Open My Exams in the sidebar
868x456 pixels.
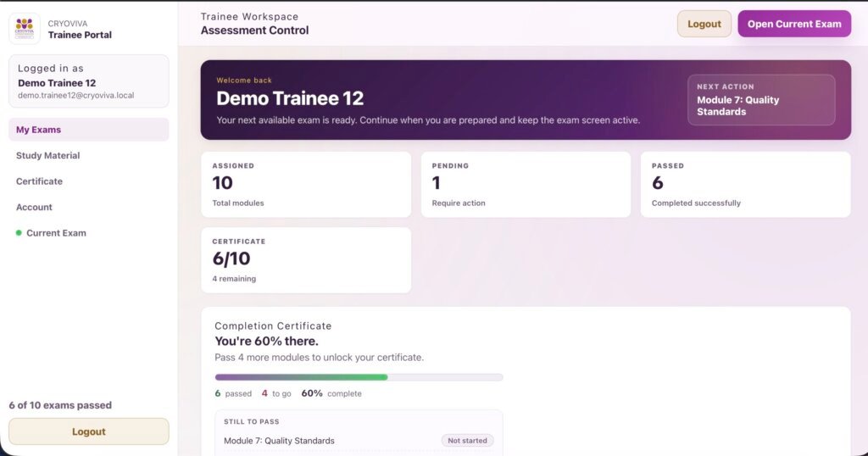[88, 130]
